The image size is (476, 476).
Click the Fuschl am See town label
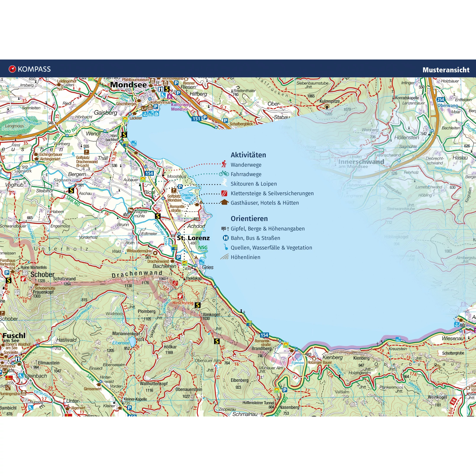14,336
